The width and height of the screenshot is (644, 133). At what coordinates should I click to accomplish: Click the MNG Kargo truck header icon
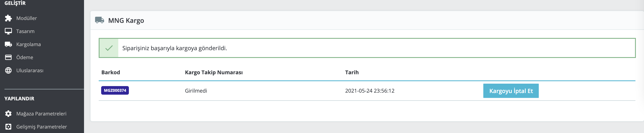(100, 20)
